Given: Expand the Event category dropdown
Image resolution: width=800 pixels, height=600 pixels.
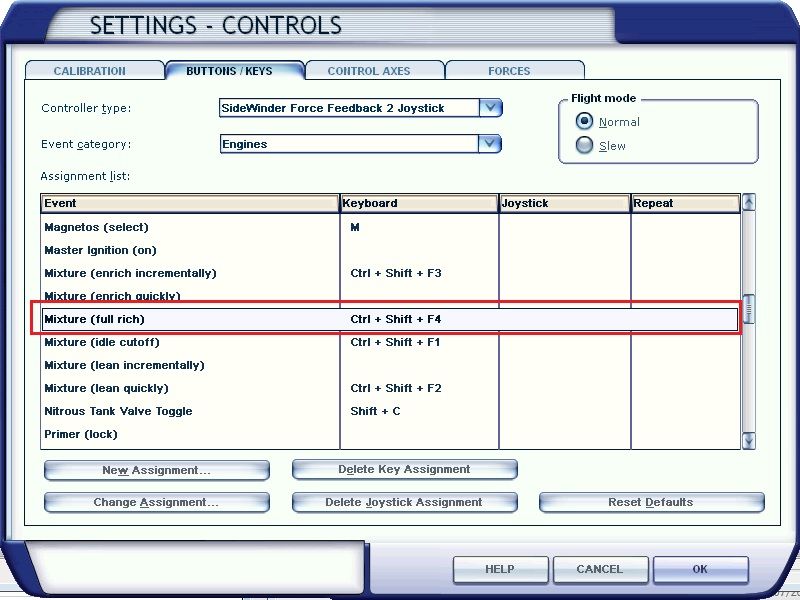Looking at the screenshot, I should point(490,144).
